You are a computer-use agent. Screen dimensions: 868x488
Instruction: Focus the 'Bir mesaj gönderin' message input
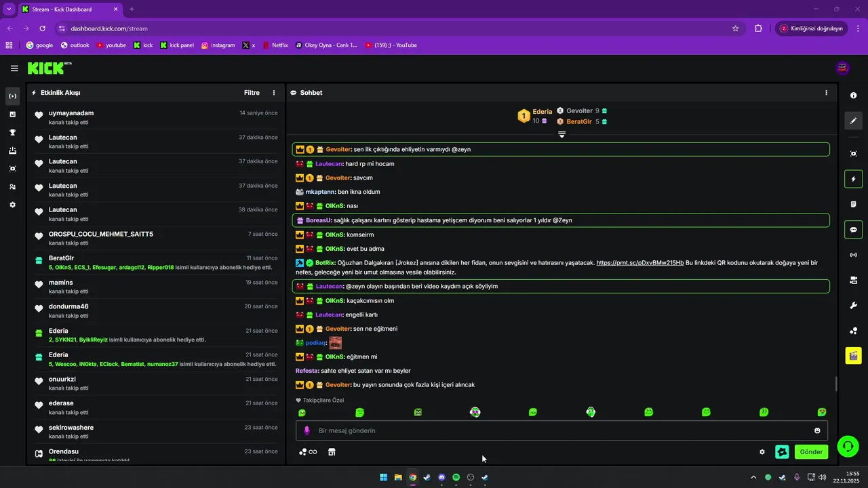click(x=561, y=430)
